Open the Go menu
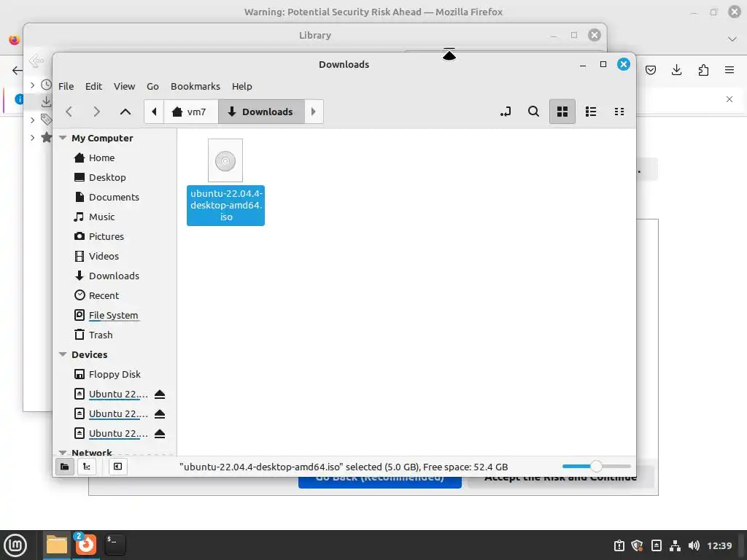The width and height of the screenshot is (747, 560). click(152, 86)
